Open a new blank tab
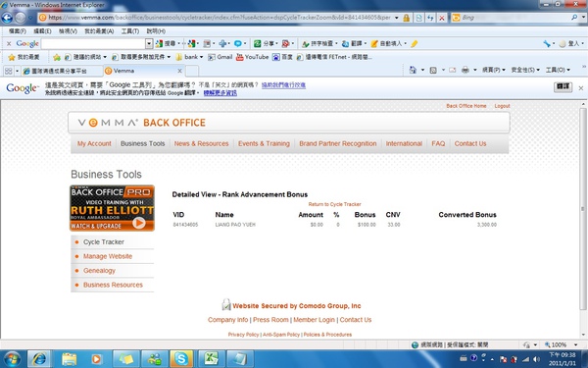588x368 pixels. click(x=192, y=71)
